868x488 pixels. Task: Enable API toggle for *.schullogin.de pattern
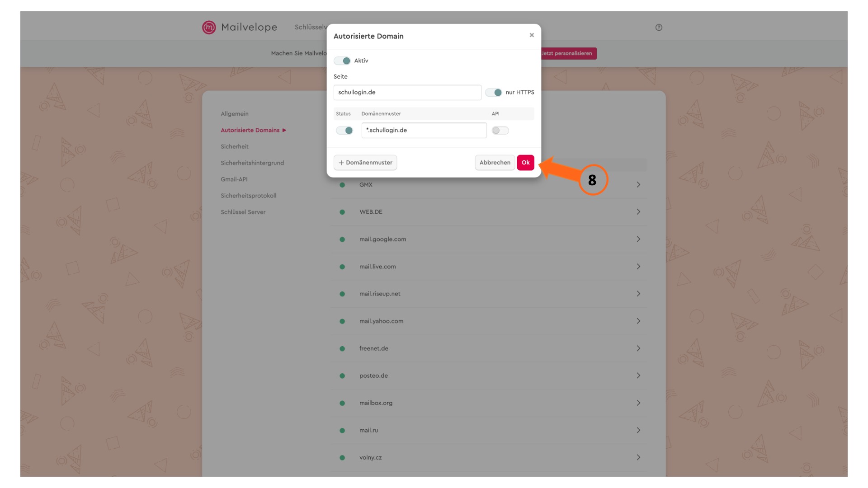click(500, 131)
